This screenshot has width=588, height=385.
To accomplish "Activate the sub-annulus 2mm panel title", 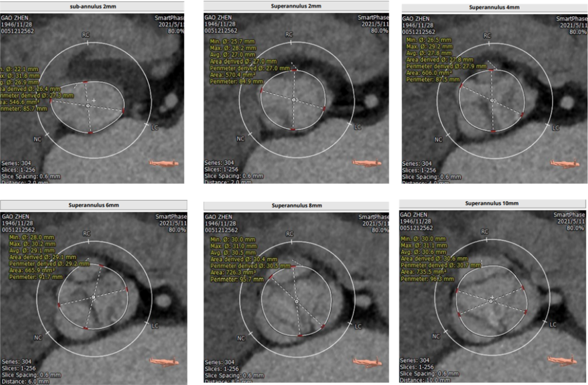I will click(x=93, y=6).
